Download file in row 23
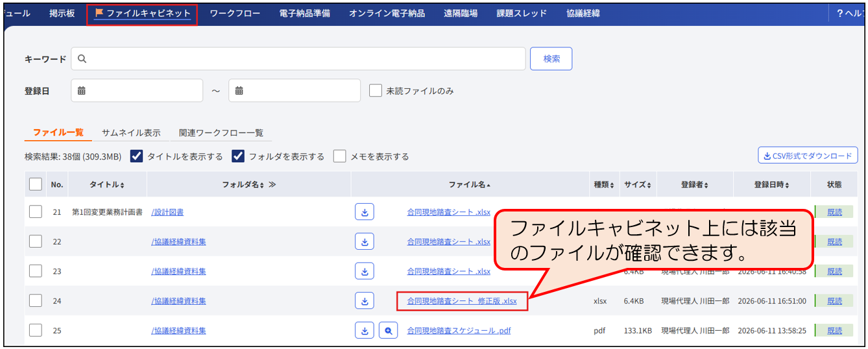 tap(365, 271)
